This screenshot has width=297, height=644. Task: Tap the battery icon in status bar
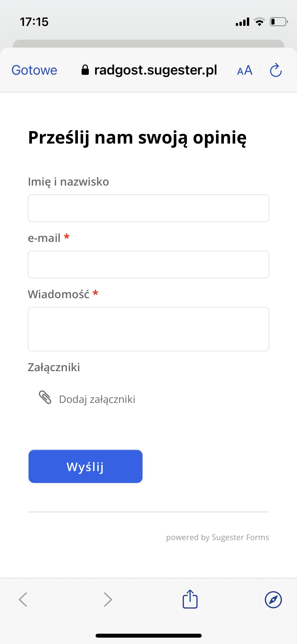coord(279,22)
